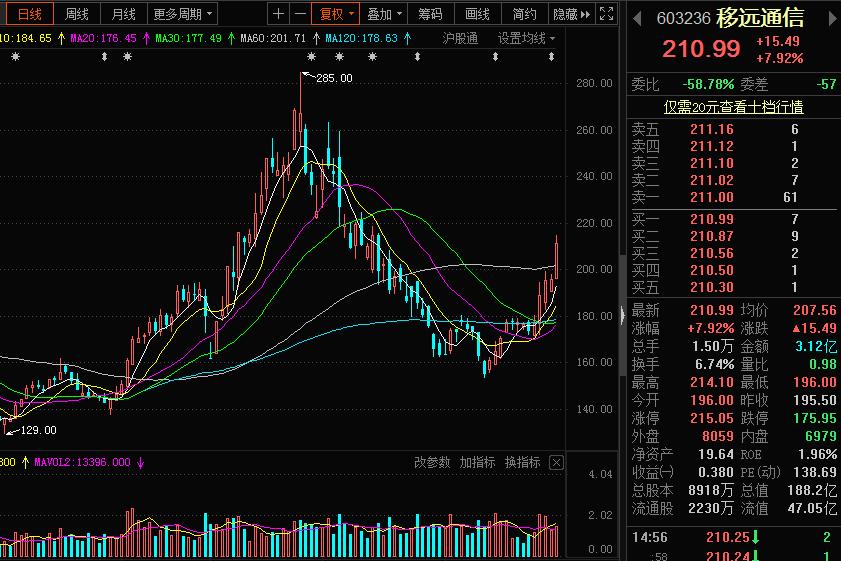Go to previous stock with left arrow
The height and width of the screenshot is (561, 841).
(x=639, y=18)
